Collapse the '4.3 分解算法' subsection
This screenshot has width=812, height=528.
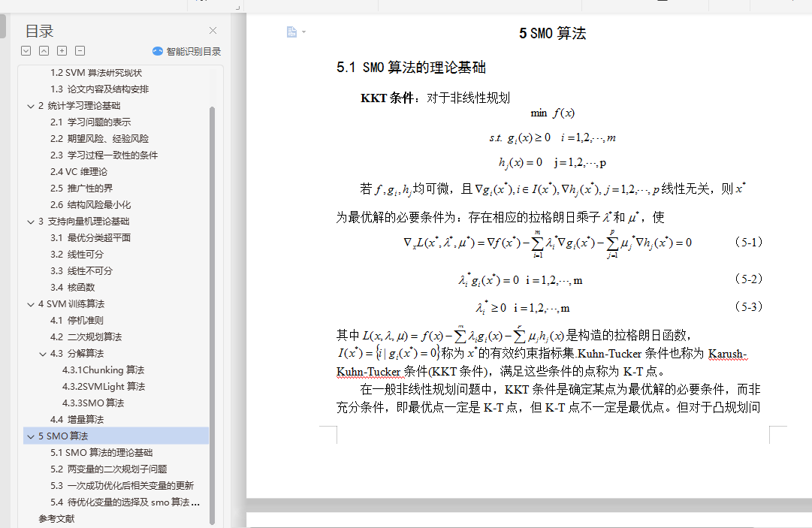[43, 354]
